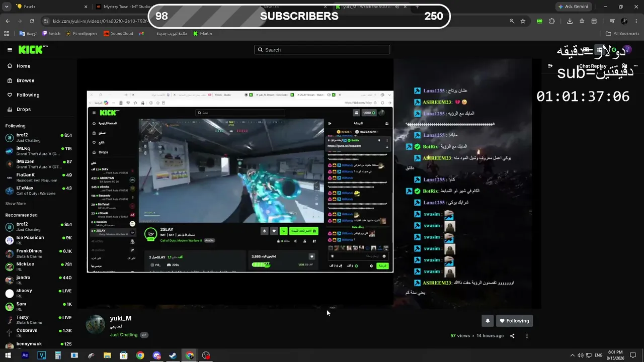
Task: Toggle the Following button for yuki_M
Action: pos(514,321)
